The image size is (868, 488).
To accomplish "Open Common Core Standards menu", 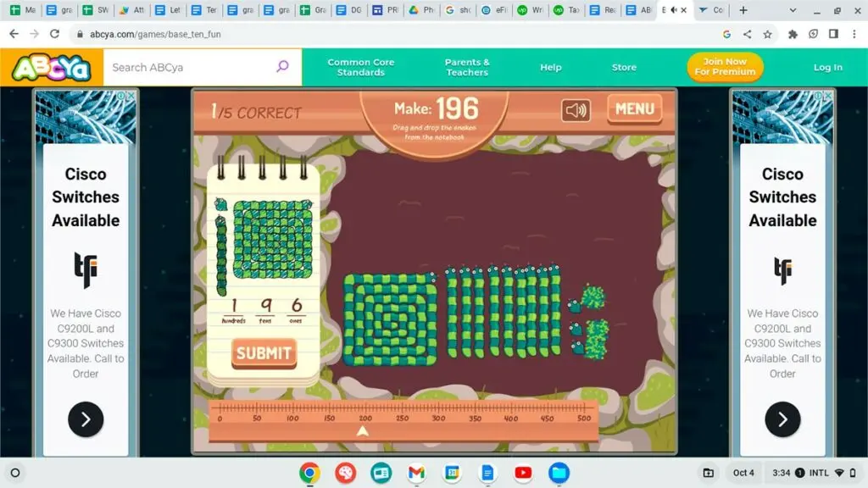I will (361, 67).
